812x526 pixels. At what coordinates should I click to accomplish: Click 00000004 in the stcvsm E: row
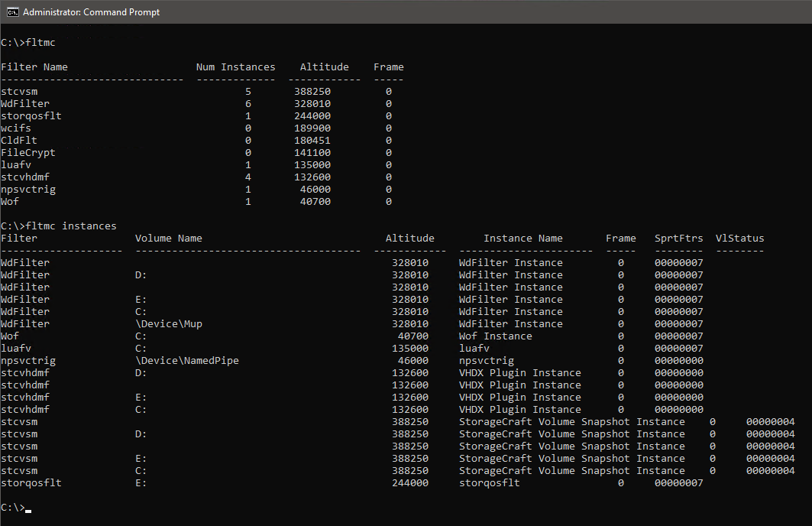770,459
